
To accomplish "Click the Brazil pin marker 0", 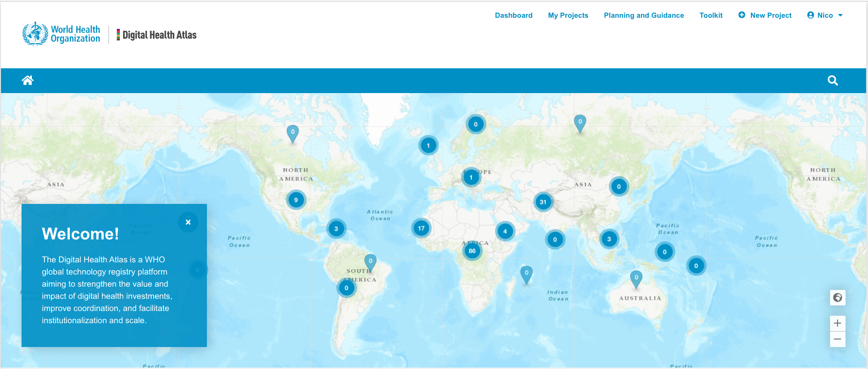I will (370, 263).
